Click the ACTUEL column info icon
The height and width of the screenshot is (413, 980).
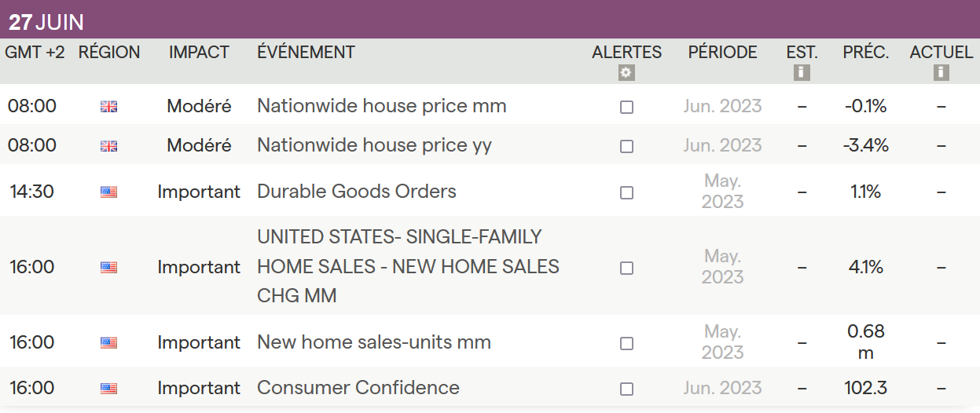point(941,73)
